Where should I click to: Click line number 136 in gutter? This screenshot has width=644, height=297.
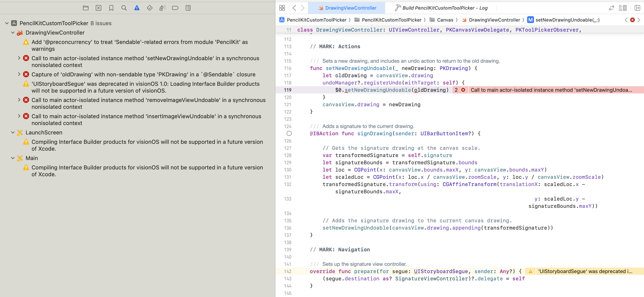point(287,228)
